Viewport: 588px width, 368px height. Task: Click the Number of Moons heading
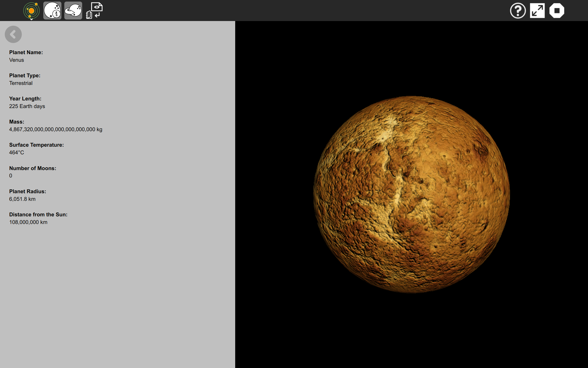[33, 168]
